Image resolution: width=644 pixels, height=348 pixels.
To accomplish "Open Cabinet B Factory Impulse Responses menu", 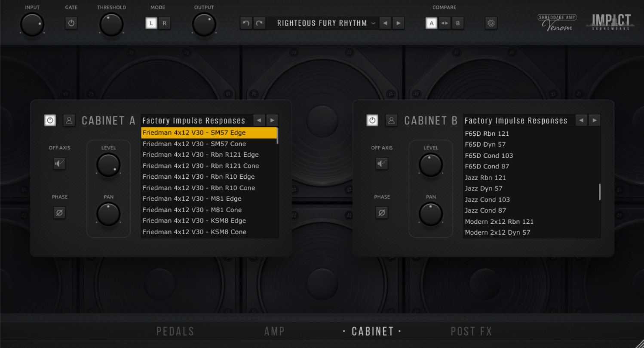I will pyautogui.click(x=516, y=121).
